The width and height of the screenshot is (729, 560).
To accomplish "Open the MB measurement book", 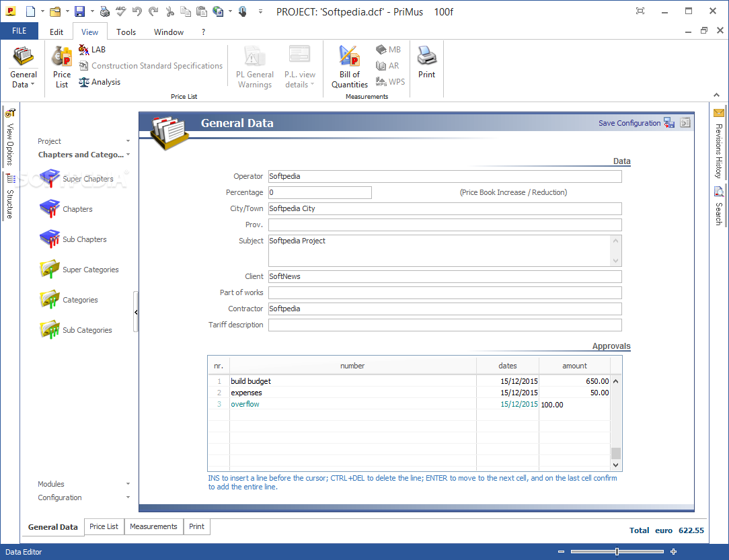I will point(388,49).
